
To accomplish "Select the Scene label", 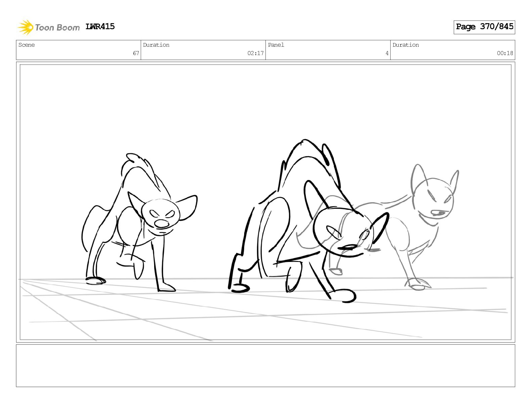I will pos(27,45).
